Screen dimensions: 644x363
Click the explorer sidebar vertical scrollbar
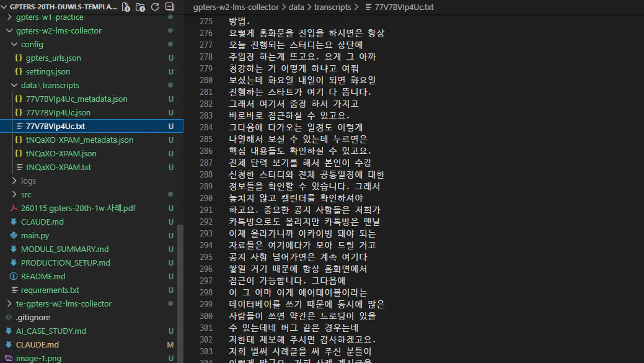[x=180, y=294]
